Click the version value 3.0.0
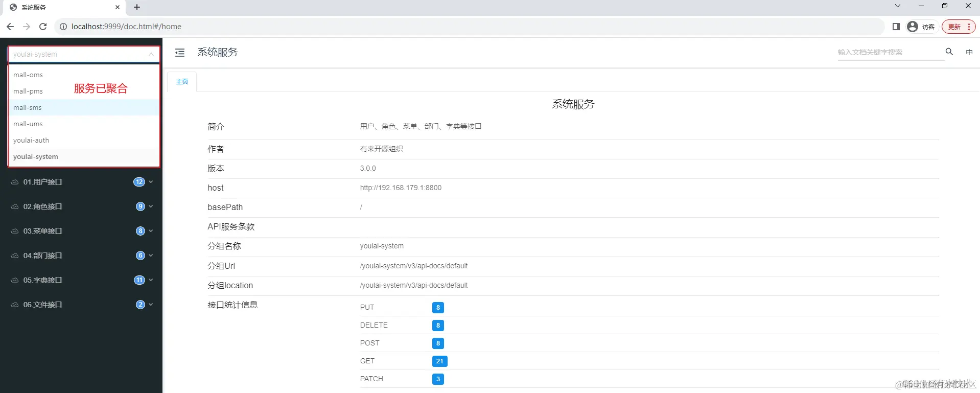 pos(368,168)
